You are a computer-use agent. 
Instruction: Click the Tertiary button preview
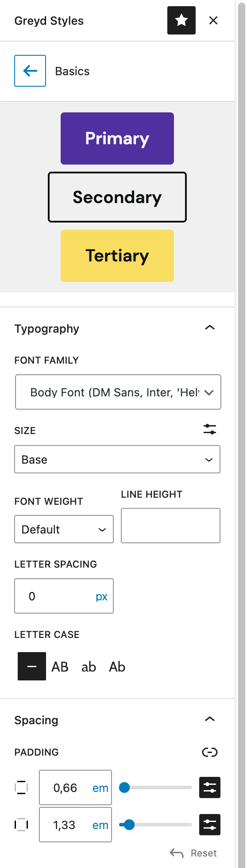(x=117, y=256)
